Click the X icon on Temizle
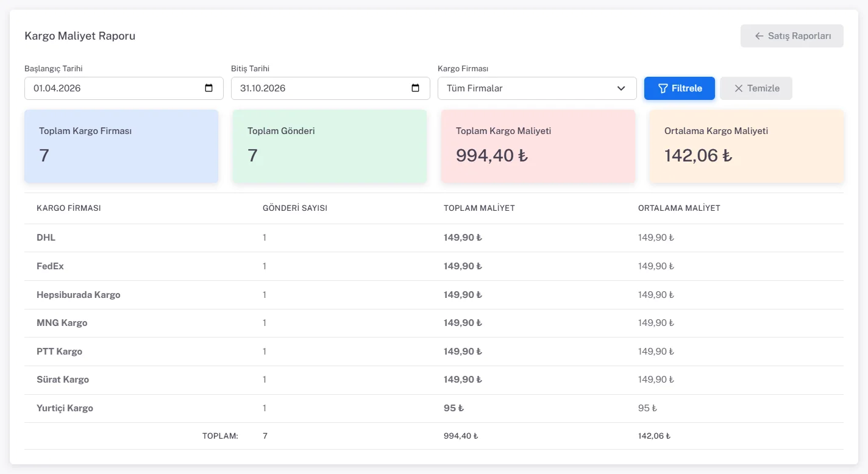Image resolution: width=868 pixels, height=474 pixels. [x=738, y=88]
